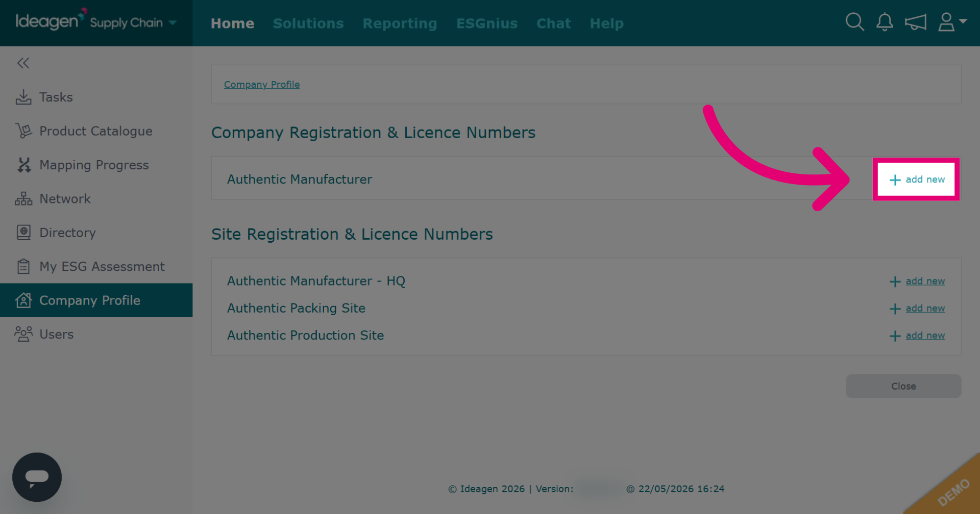Click the Ideagen 2026 copyright footer text
This screenshot has height=514, width=980.
486,489
